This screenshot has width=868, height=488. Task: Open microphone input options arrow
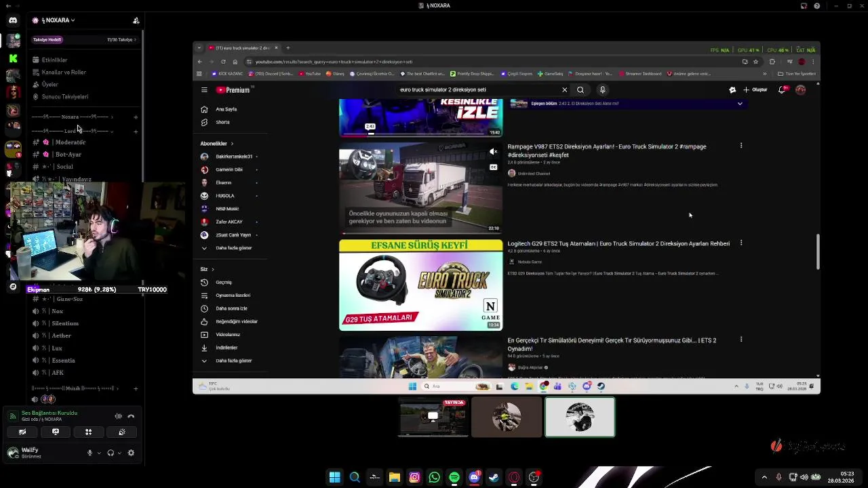point(99,453)
